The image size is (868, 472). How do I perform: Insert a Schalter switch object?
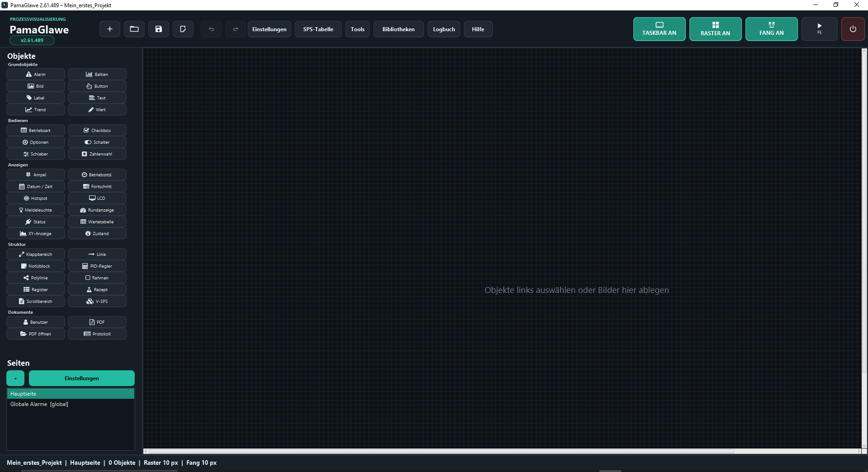pos(97,142)
